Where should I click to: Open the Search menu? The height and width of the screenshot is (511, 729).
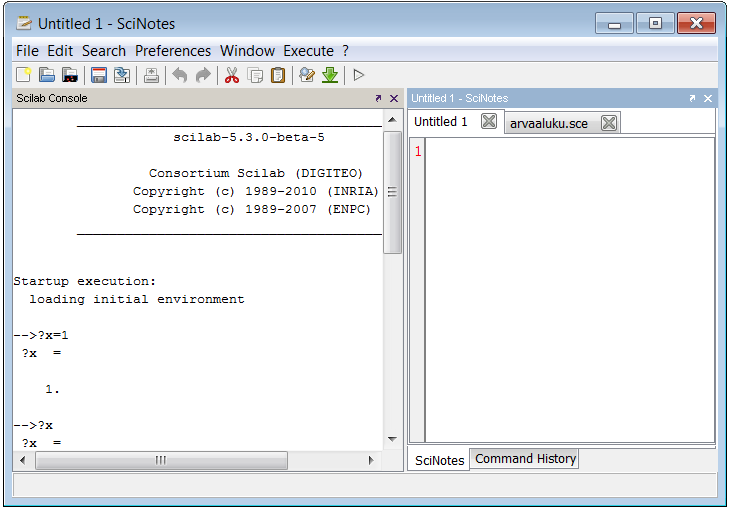tap(104, 51)
